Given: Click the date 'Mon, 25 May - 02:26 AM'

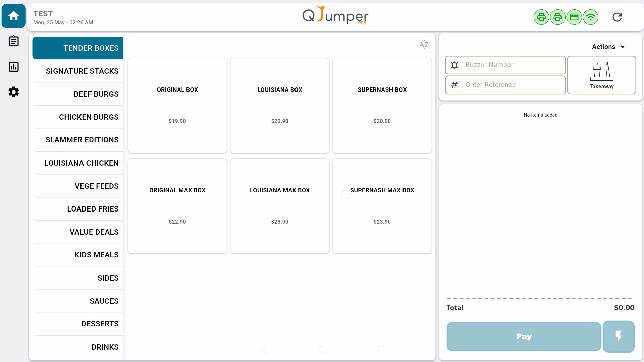Looking at the screenshot, I should click(x=63, y=22).
